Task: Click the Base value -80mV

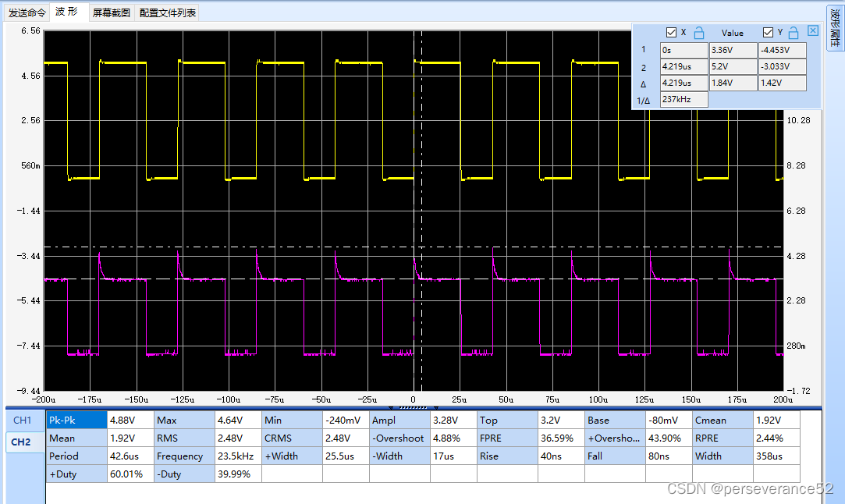Action: 669,420
